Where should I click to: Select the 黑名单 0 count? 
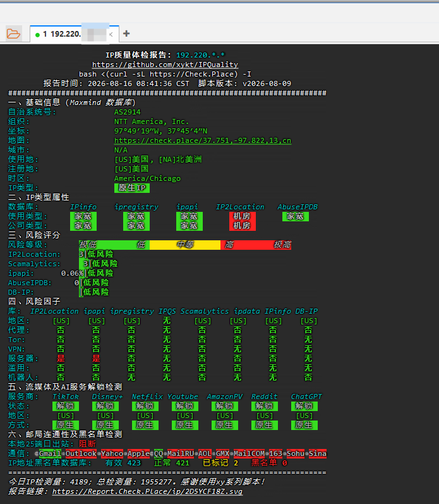coord(269,463)
